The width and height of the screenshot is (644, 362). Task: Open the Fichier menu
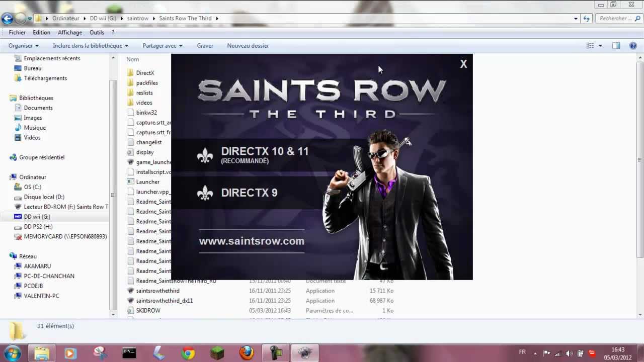pyautogui.click(x=17, y=32)
